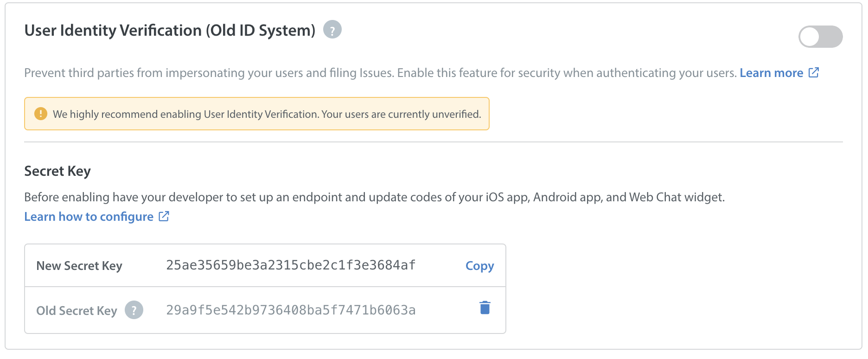The width and height of the screenshot is (868, 359).
Task: Open the Learn more link
Action: pos(771,73)
